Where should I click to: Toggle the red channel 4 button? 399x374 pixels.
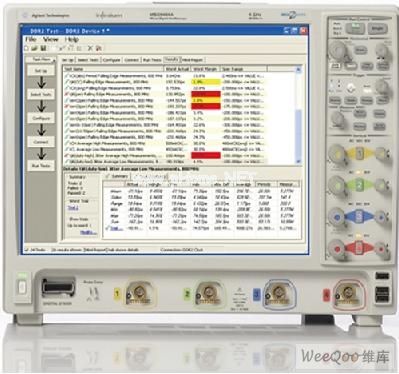[x=359, y=248]
